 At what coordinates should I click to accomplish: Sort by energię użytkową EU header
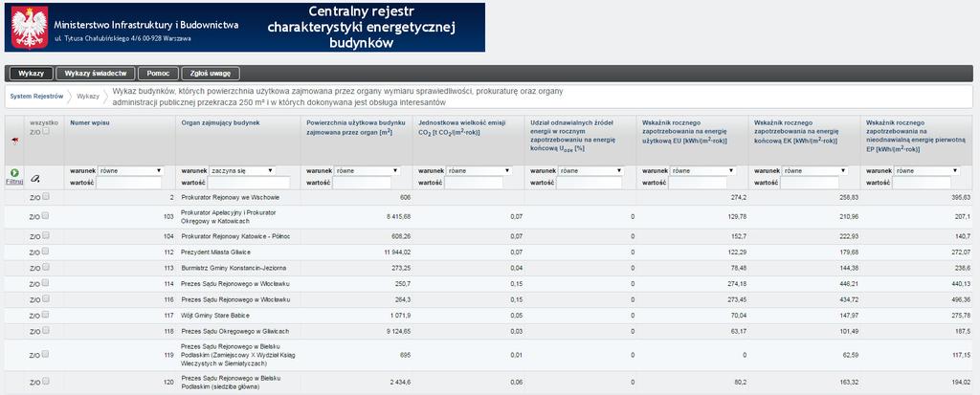click(684, 132)
